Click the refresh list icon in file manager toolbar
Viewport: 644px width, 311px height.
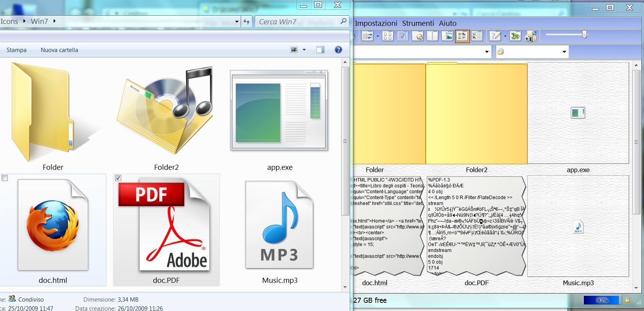pos(367,36)
